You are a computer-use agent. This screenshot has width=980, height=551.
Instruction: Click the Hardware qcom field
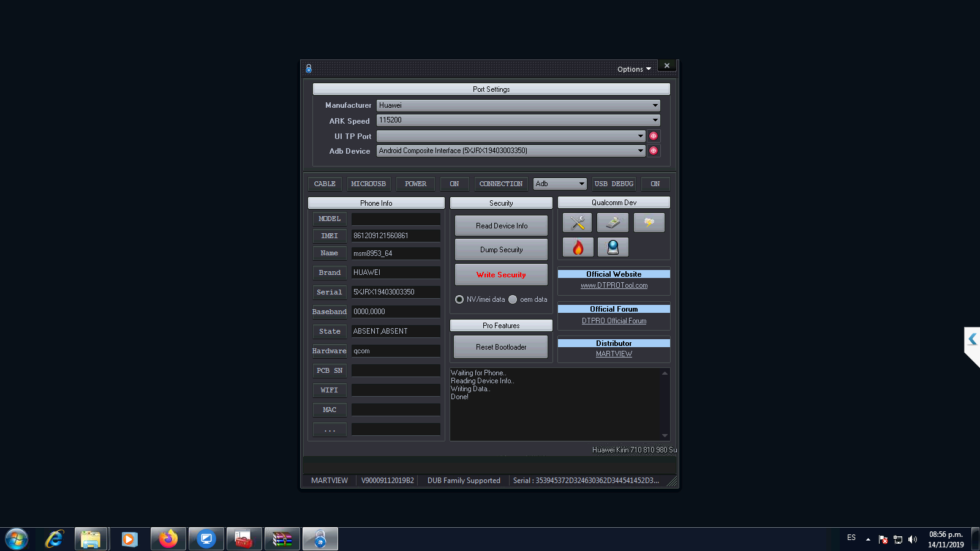[x=396, y=351]
